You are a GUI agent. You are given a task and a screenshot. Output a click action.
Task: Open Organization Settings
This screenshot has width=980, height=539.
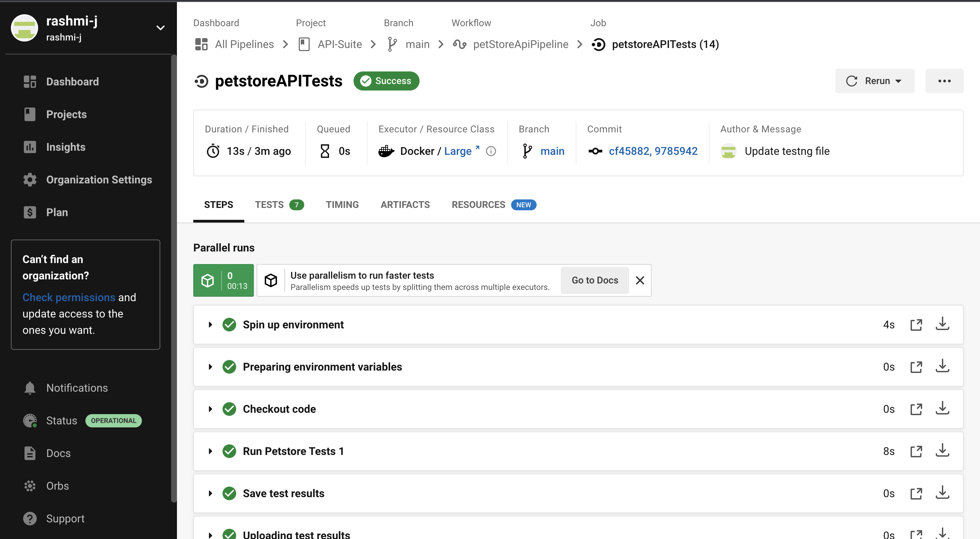click(99, 180)
